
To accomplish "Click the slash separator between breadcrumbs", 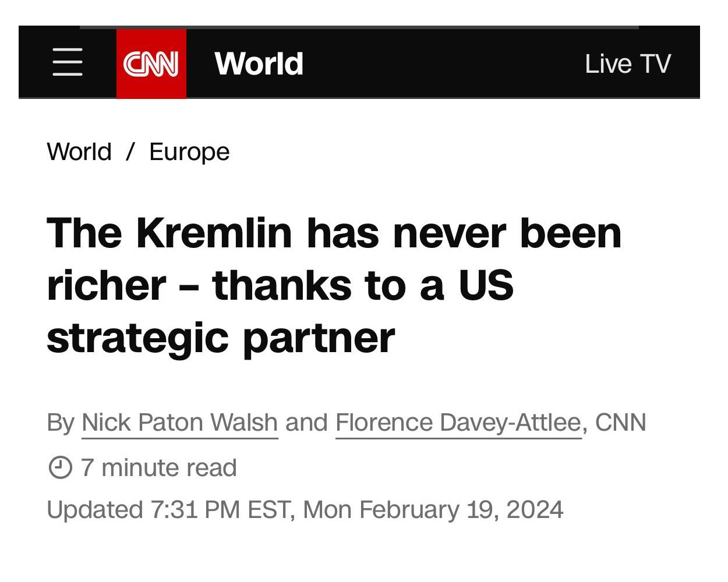I will click(130, 152).
